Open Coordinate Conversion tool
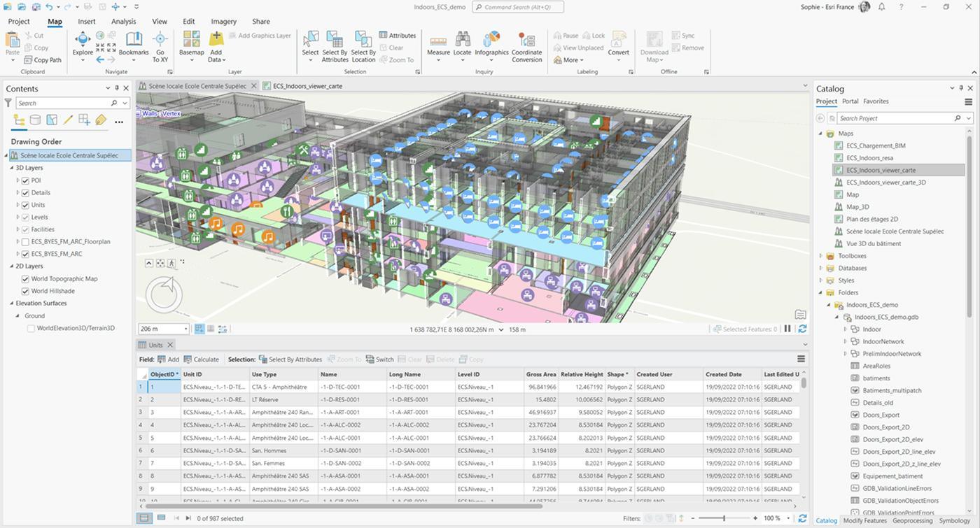The height and width of the screenshot is (528, 980). 526,46
